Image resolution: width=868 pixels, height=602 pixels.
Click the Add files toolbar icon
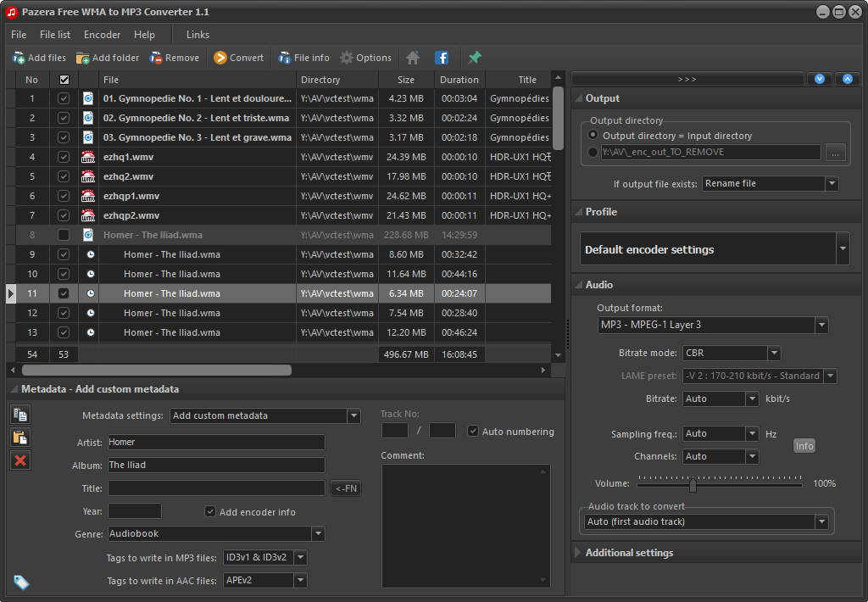pos(19,58)
